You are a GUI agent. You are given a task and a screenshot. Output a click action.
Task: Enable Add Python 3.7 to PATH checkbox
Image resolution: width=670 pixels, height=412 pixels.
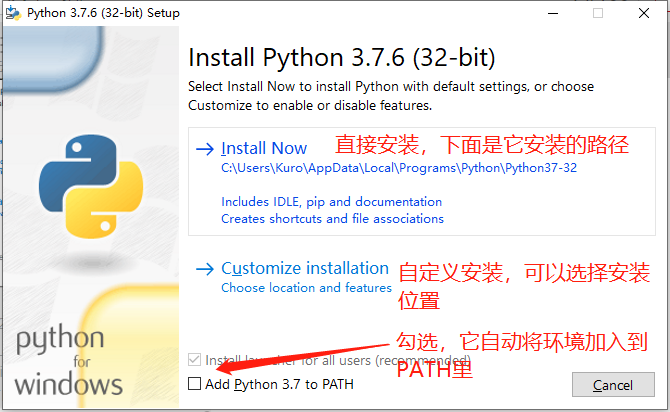[x=194, y=384]
